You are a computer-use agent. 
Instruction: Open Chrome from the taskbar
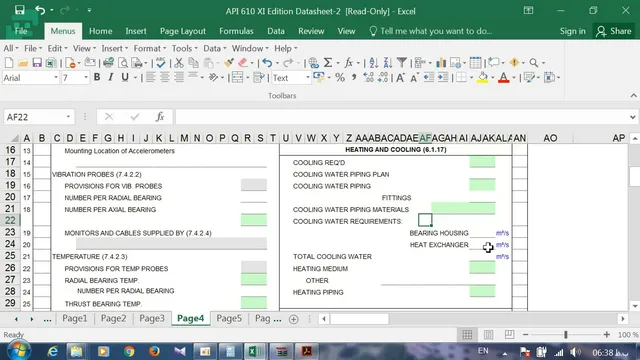[129, 351]
